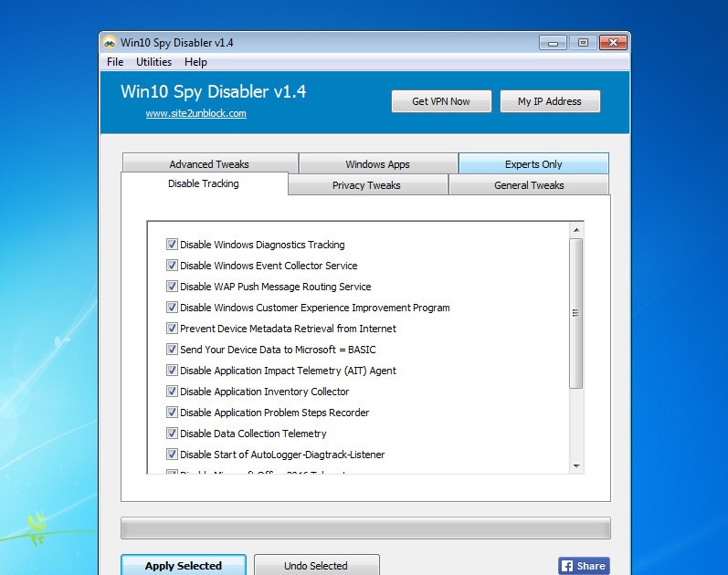Open the Utilities menu
The height and width of the screenshot is (575, 728).
(153, 62)
